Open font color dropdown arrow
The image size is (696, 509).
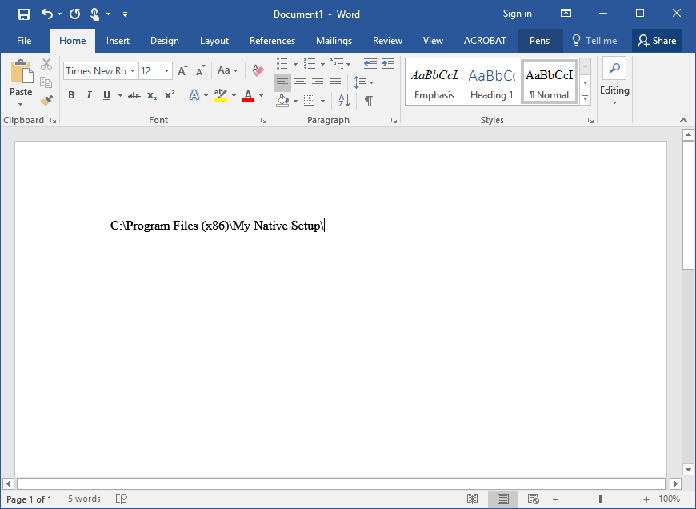(261, 95)
